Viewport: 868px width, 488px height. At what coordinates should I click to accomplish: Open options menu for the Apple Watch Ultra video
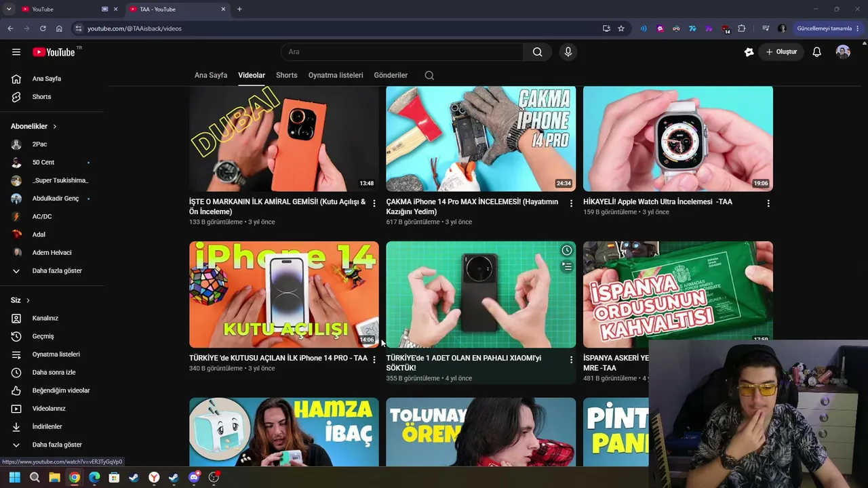tap(768, 203)
